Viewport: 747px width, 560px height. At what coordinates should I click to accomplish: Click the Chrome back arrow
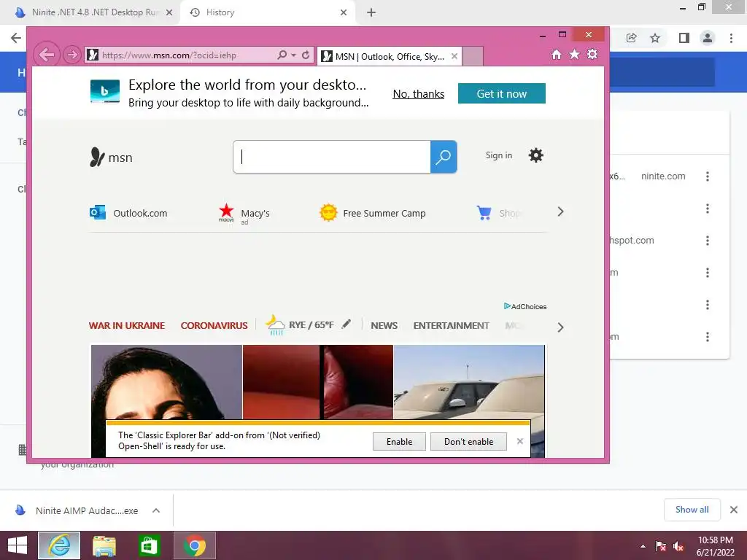coord(16,38)
